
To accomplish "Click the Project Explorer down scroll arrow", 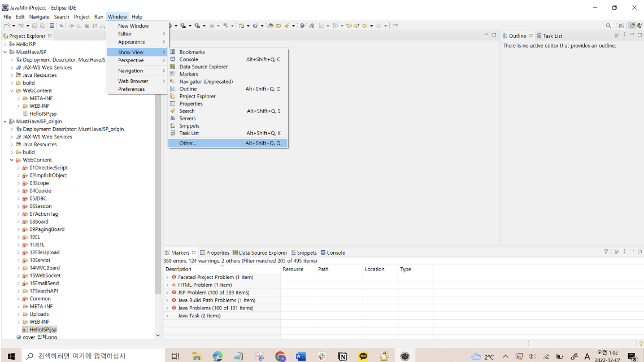I will [x=158, y=335].
